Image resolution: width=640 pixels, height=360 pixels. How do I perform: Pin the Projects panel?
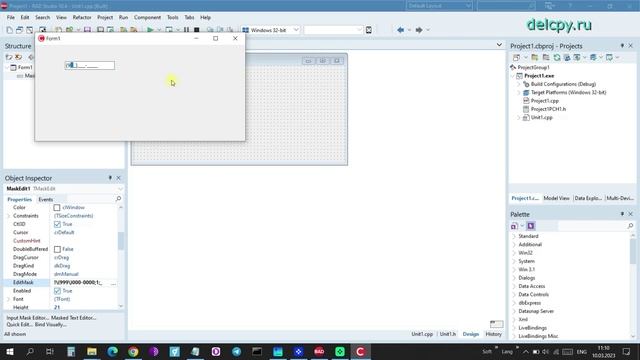click(622, 46)
